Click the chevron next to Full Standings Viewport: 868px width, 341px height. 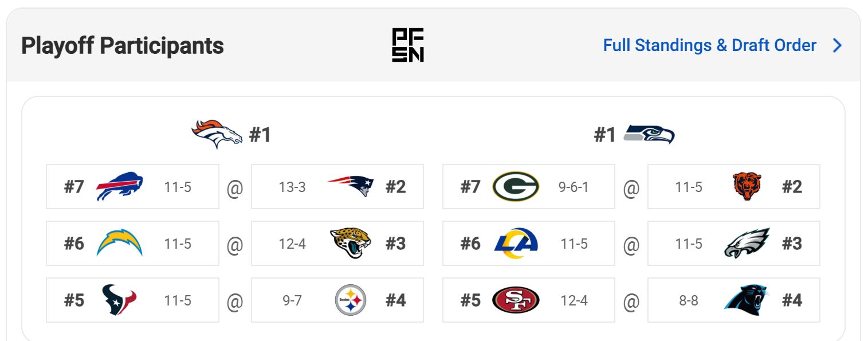(x=837, y=45)
